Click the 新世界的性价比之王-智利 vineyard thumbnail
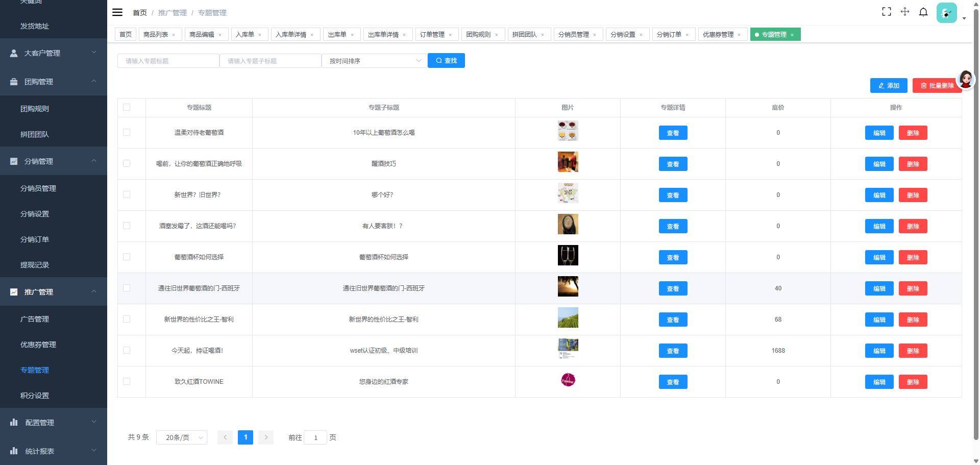 click(x=568, y=317)
